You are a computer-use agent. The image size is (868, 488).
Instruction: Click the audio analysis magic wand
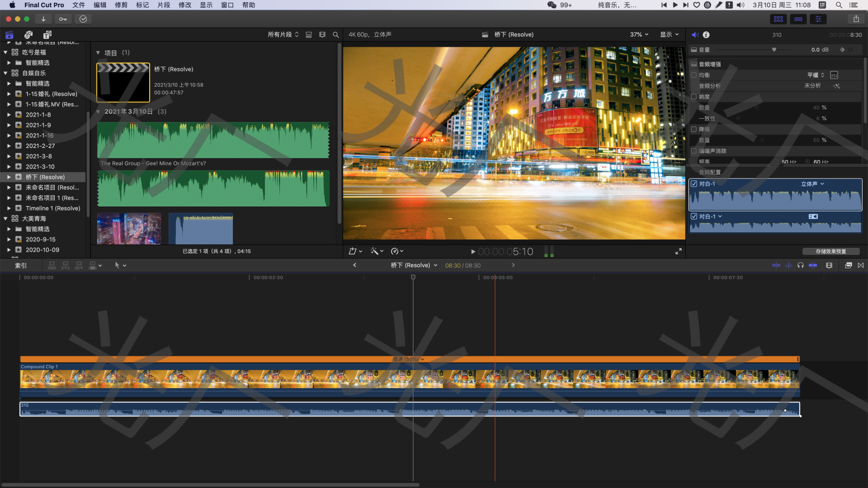(x=837, y=86)
